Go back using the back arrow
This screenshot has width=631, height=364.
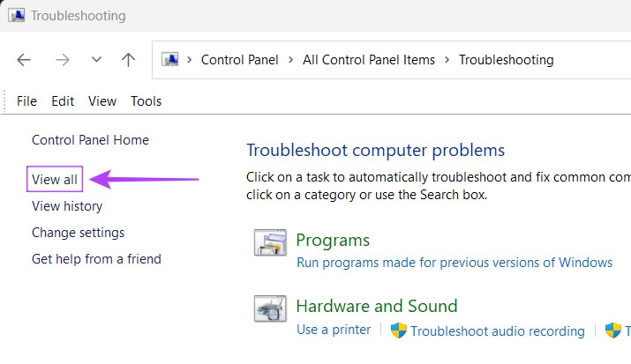24,60
